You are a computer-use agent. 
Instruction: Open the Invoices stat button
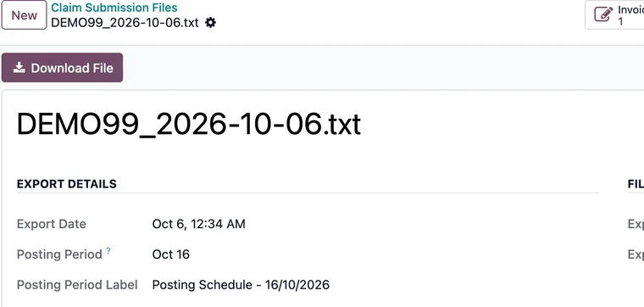(614, 14)
